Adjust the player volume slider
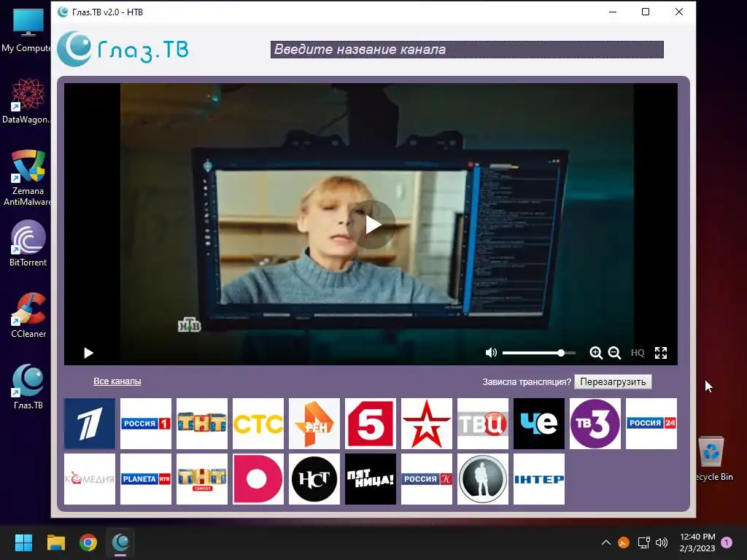 click(x=539, y=353)
